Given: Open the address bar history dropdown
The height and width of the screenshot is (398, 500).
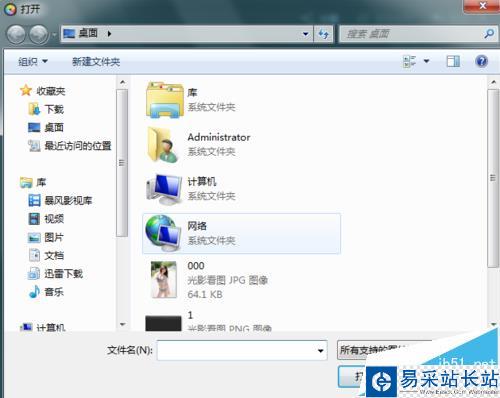Looking at the screenshot, I should [x=305, y=34].
